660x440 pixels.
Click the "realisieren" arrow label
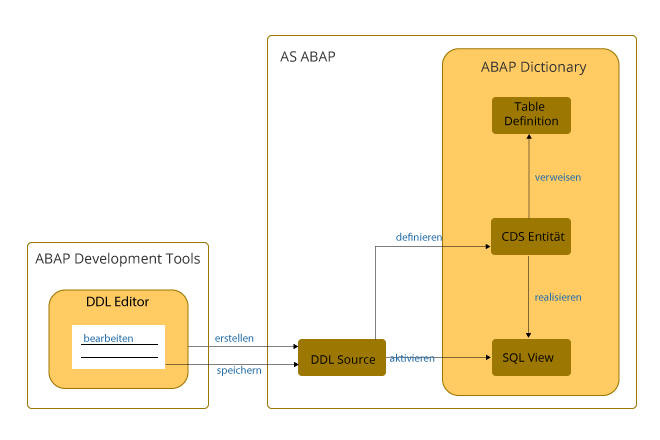(558, 297)
